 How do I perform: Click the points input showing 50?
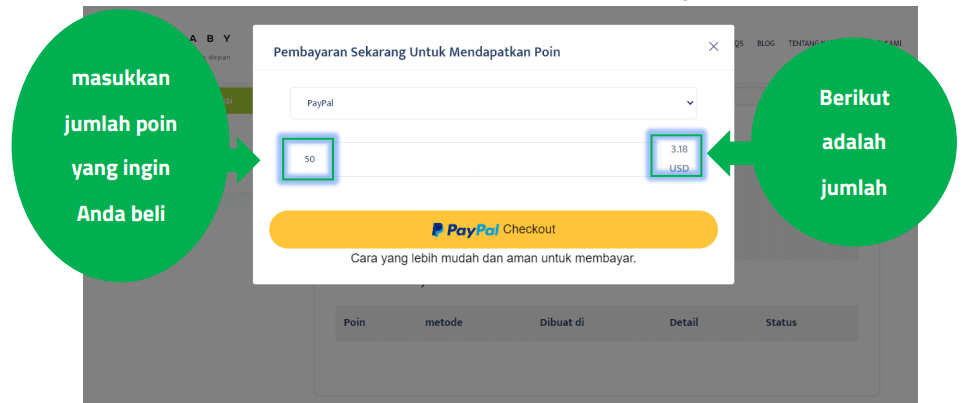[x=309, y=159]
